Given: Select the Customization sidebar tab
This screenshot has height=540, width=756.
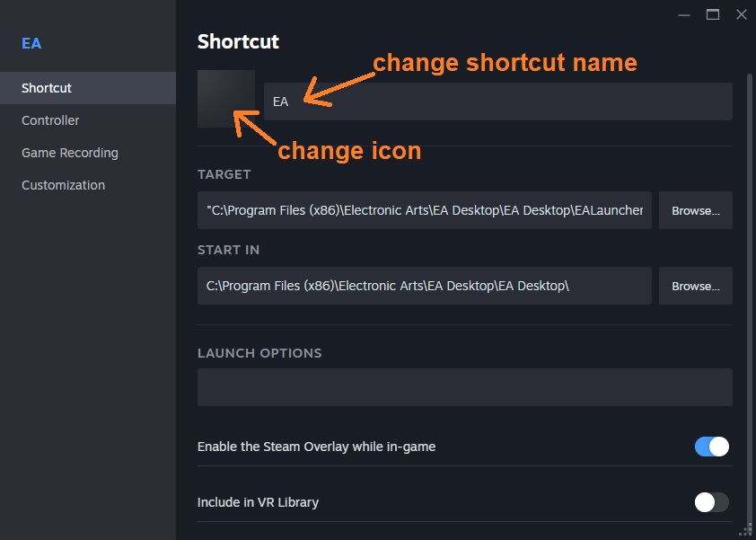Looking at the screenshot, I should click(63, 185).
